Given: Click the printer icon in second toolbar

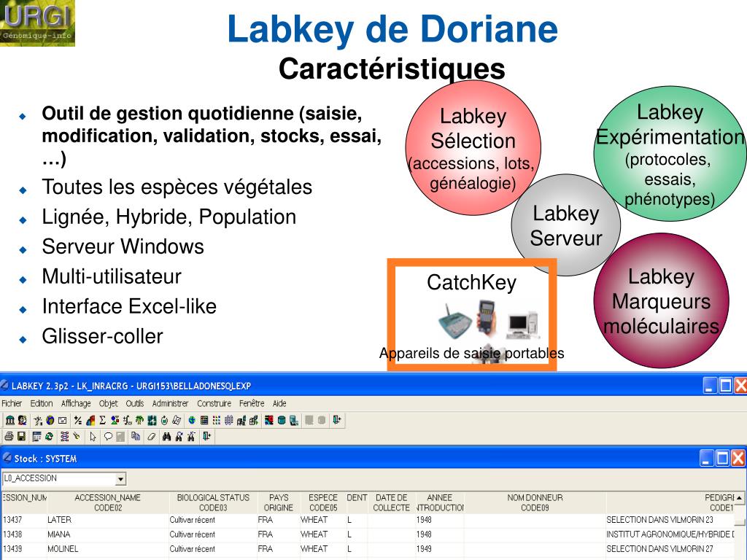Looking at the screenshot, I should point(9,436).
